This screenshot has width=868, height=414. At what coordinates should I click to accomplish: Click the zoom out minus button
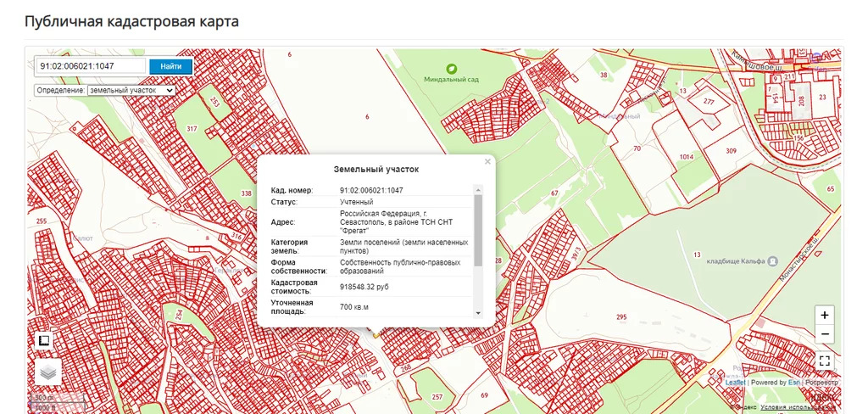point(825,334)
